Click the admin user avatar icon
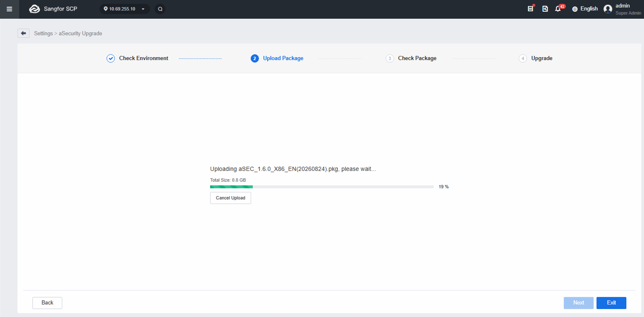The width and height of the screenshot is (644, 317). (608, 9)
